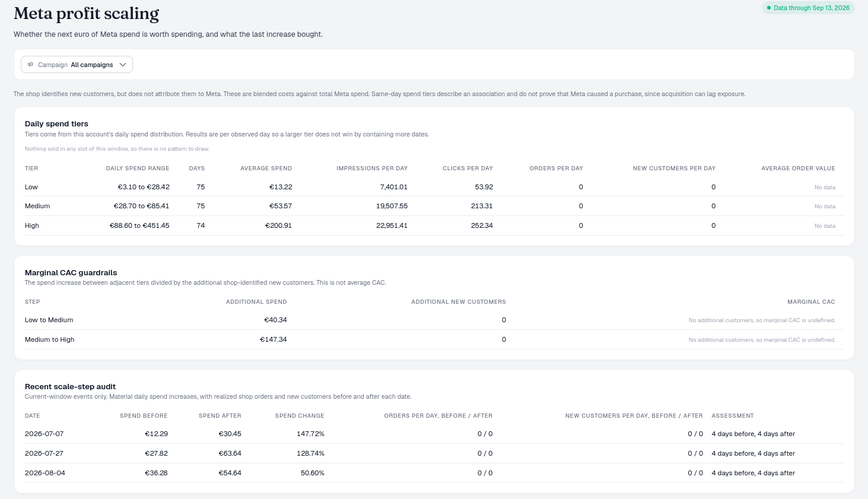
Task: Expand the All campaigns dropdown chevron
Action: tap(123, 65)
